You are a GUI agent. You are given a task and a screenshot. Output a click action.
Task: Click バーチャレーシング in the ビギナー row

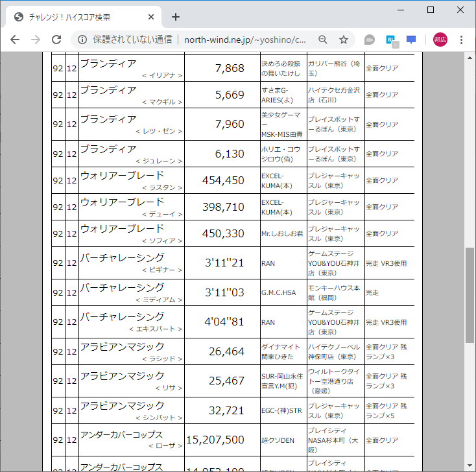pyautogui.click(x=123, y=257)
